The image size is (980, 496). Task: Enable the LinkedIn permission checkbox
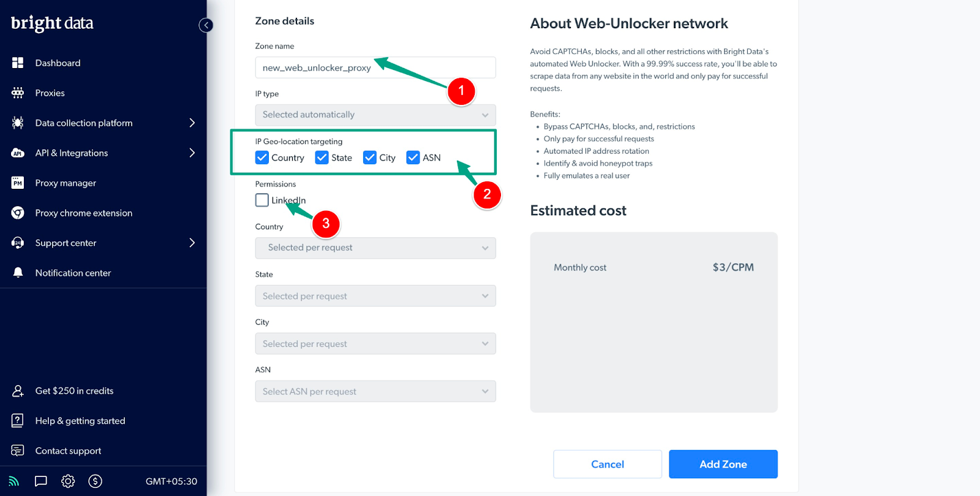point(262,200)
